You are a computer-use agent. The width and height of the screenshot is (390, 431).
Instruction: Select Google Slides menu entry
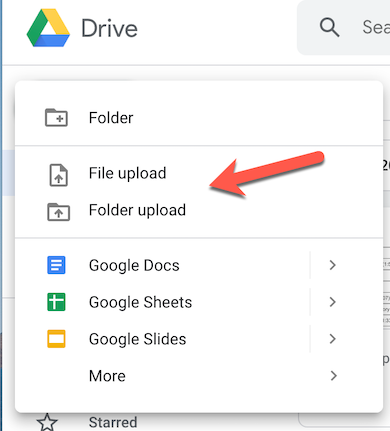coord(199,339)
